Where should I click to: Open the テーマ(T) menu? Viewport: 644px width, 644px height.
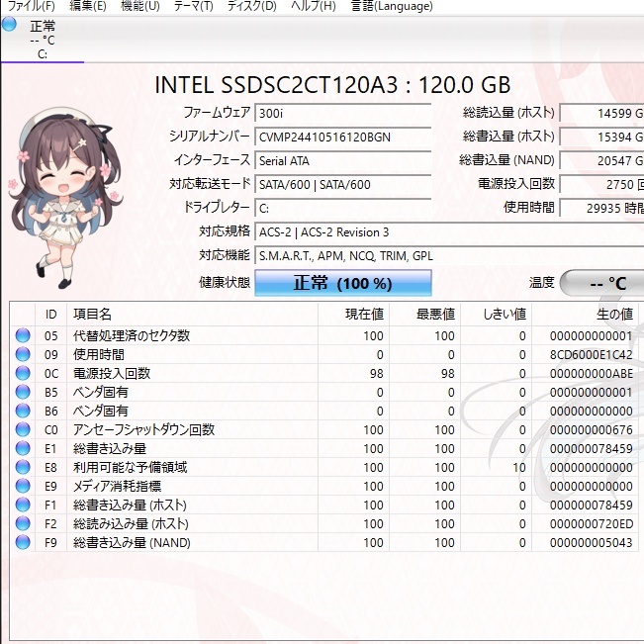coord(194,6)
